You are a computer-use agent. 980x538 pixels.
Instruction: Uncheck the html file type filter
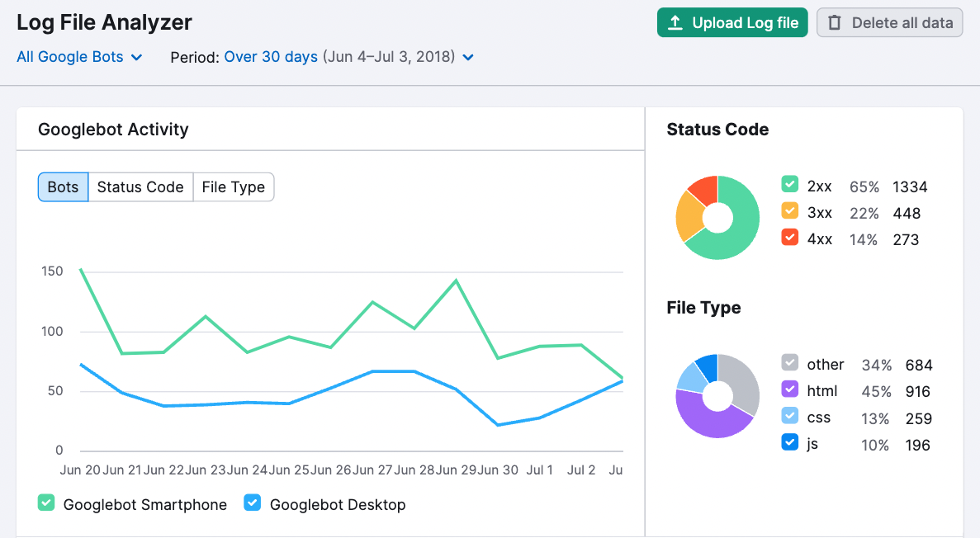click(788, 390)
